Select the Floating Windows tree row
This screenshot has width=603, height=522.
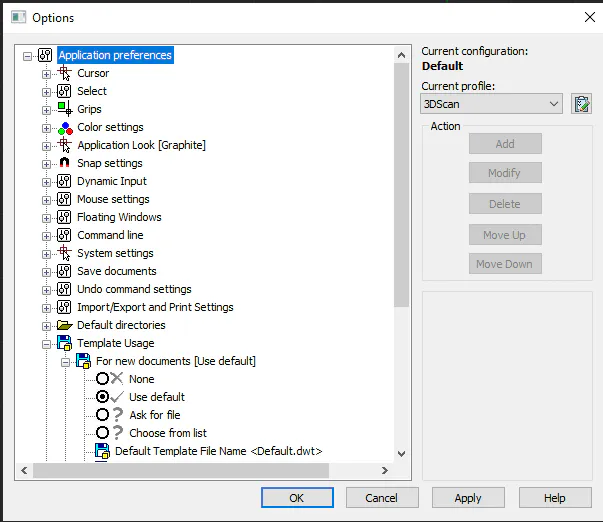[x=119, y=217]
